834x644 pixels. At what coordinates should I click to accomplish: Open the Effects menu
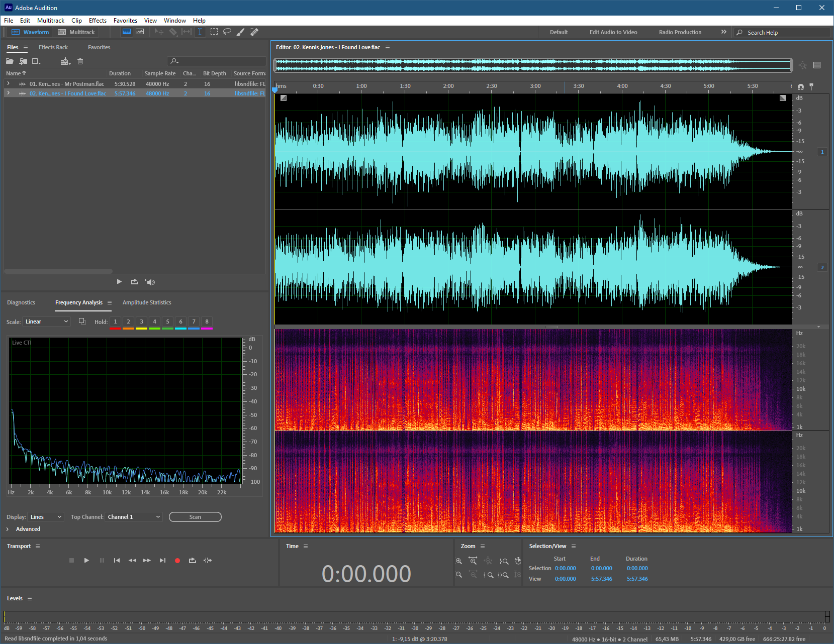point(98,21)
